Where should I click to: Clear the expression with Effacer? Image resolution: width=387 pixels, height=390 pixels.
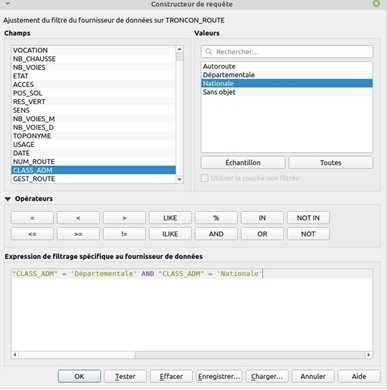click(x=171, y=376)
